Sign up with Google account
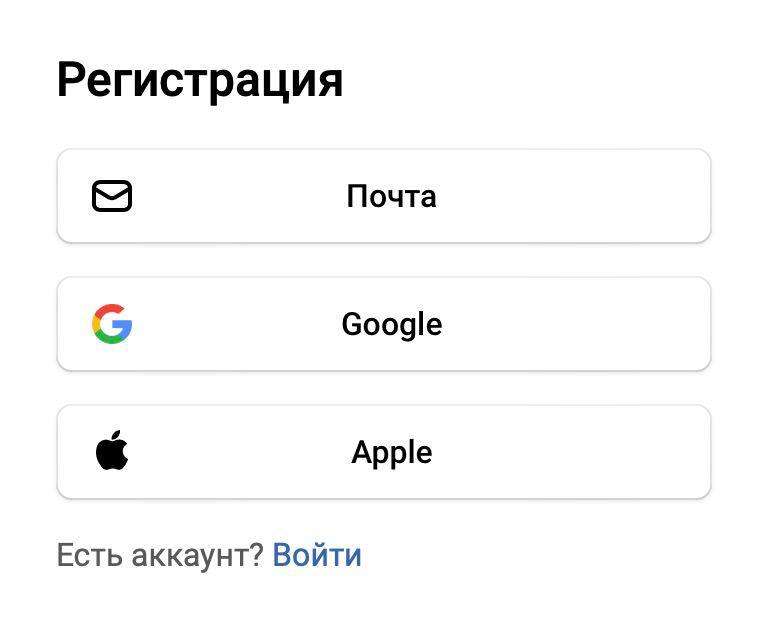760x638 pixels. point(383,324)
